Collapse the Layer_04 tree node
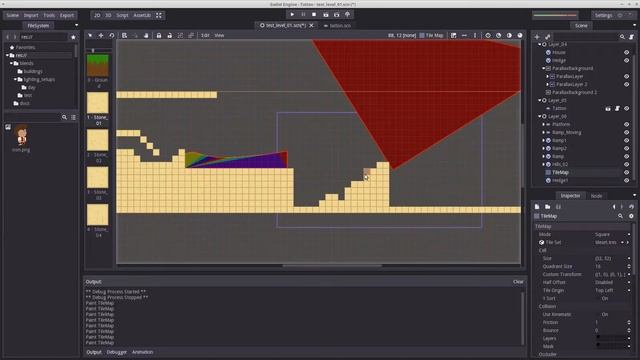The height and width of the screenshot is (360, 640). pyautogui.click(x=540, y=44)
